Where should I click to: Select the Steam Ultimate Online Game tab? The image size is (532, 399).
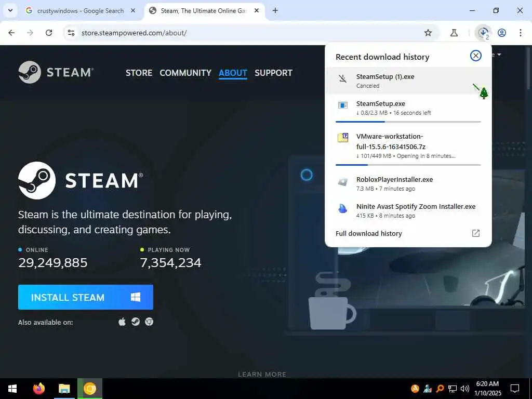point(204,11)
